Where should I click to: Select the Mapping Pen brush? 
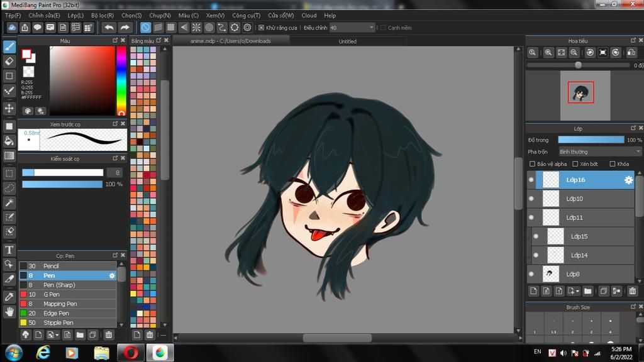point(68,304)
